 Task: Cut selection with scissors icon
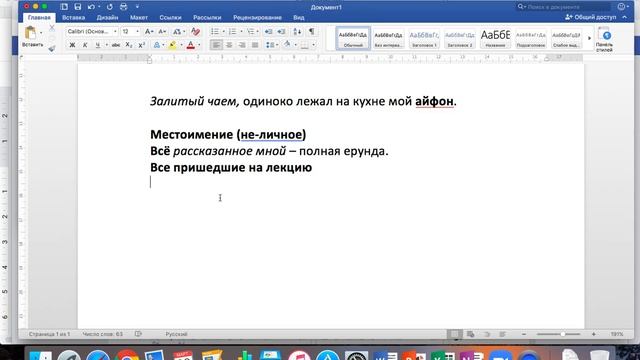click(52, 28)
